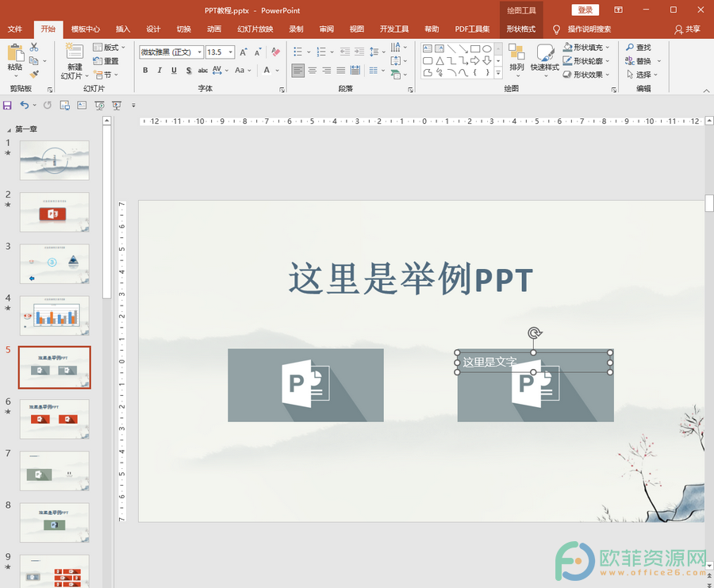Screen dimensions: 714x588
Task: Toggle Strikethrough abc formatting
Action: click(x=202, y=70)
